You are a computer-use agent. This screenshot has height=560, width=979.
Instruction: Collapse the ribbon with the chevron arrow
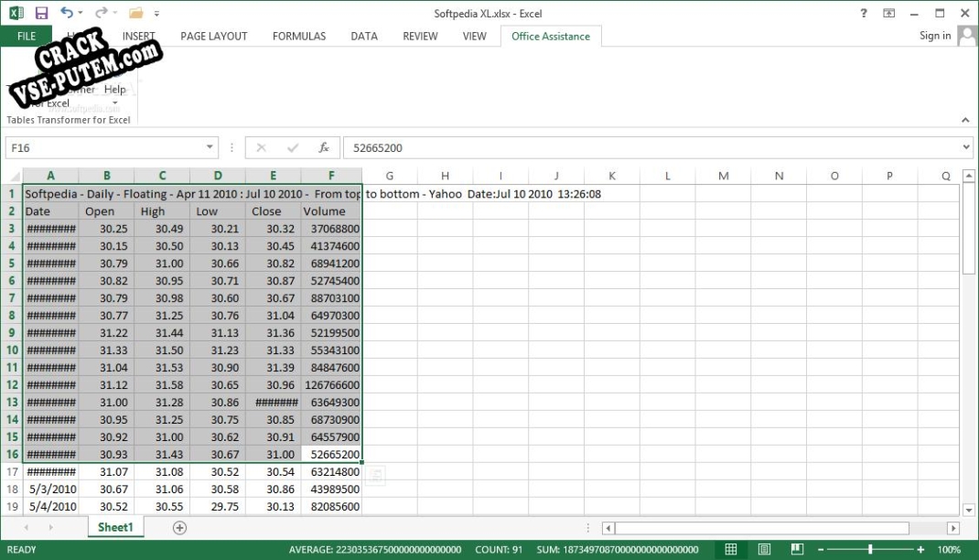965,120
